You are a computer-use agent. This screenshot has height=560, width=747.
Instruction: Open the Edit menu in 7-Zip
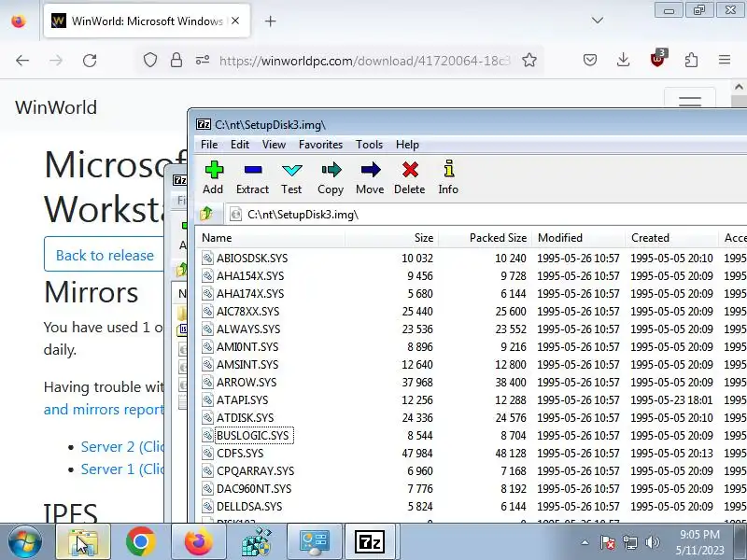coord(240,145)
